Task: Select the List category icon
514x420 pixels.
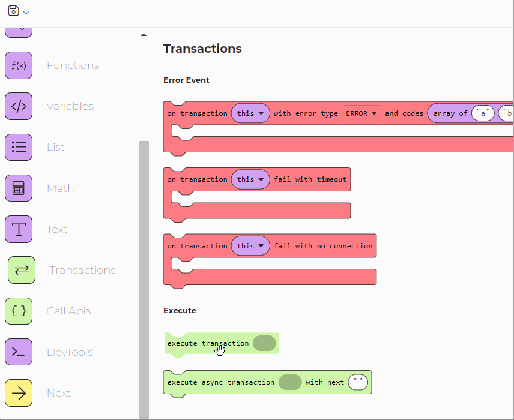Action: [19, 147]
